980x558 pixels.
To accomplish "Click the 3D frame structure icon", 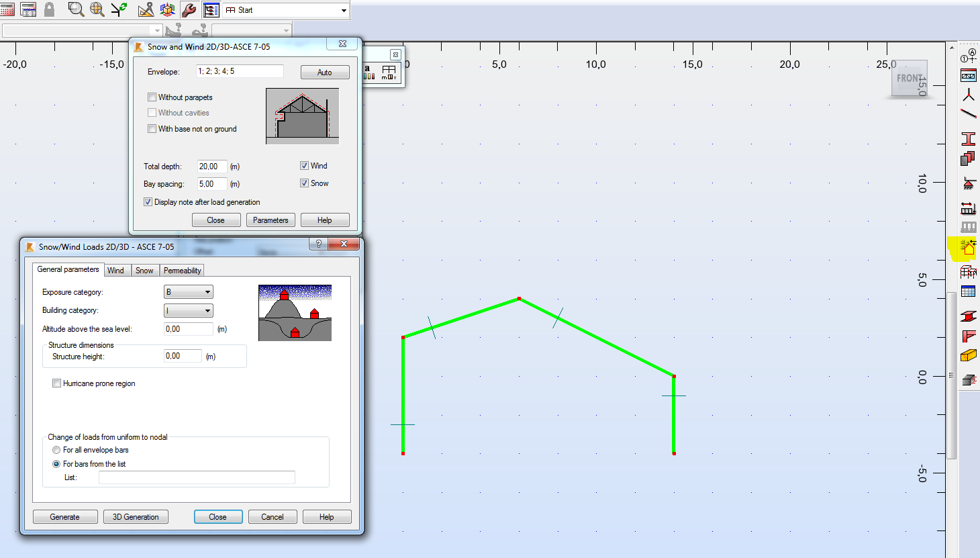I will coord(969,272).
